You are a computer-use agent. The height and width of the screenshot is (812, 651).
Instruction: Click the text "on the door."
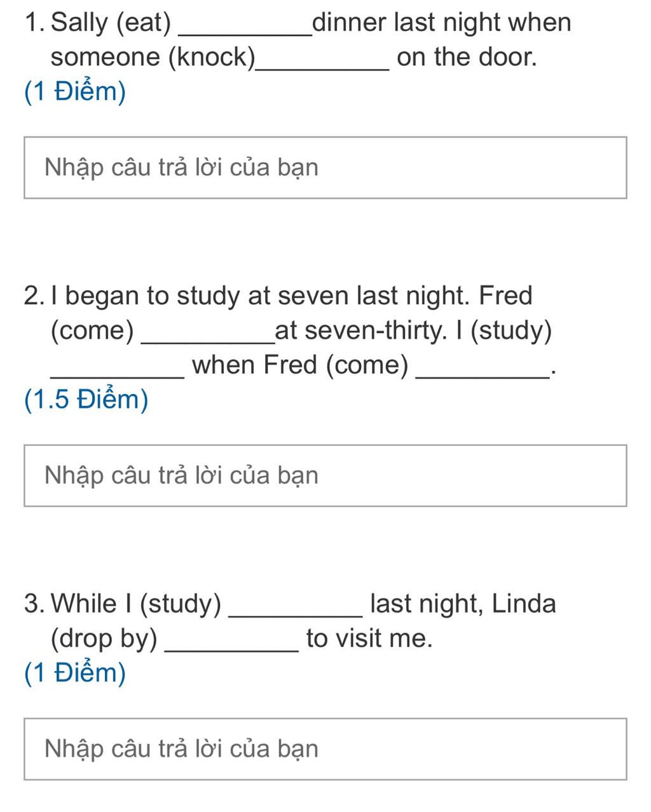click(x=467, y=57)
